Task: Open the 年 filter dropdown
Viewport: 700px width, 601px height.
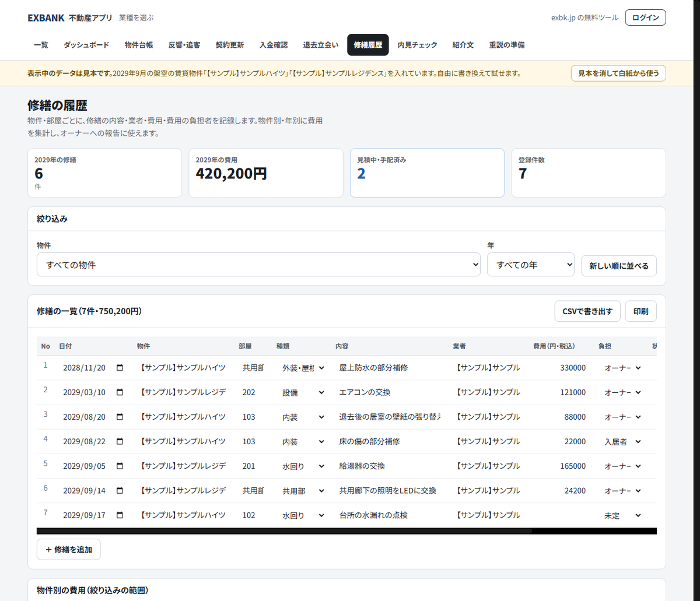Action: 531,265
